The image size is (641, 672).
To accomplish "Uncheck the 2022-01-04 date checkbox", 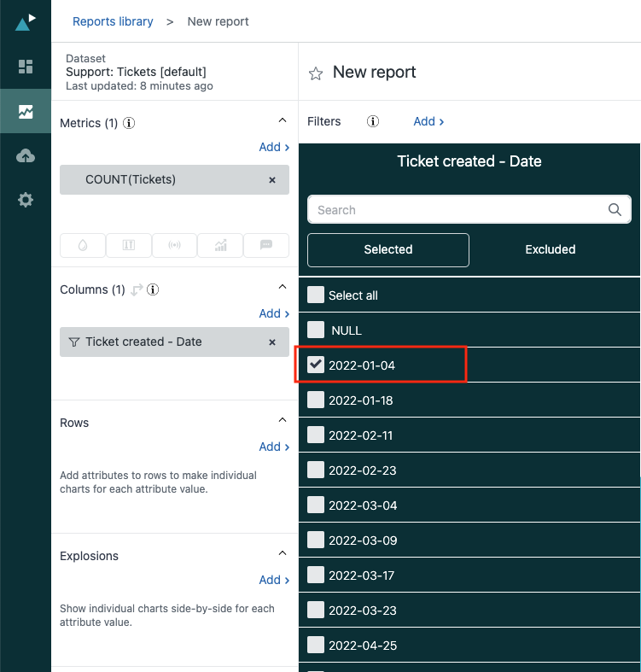I will point(317,365).
